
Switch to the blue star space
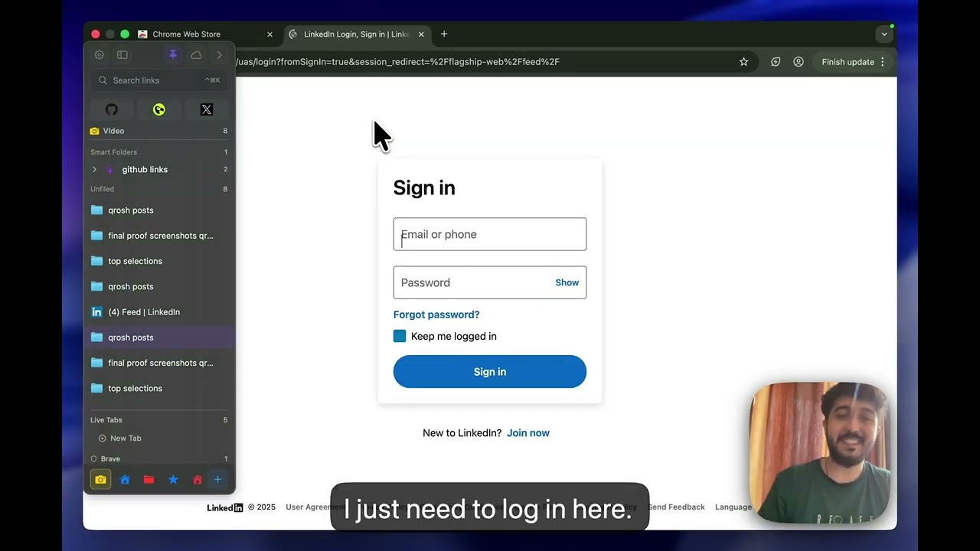(173, 480)
